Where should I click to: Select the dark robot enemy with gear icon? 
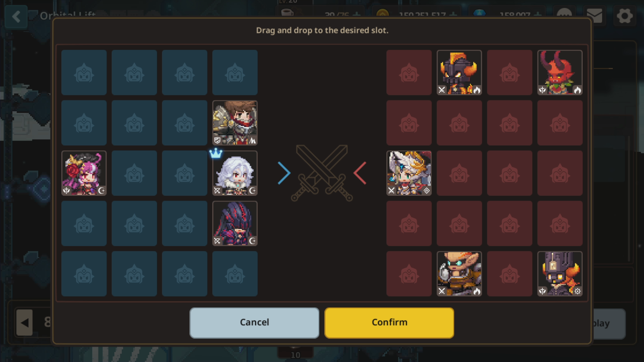(x=560, y=274)
